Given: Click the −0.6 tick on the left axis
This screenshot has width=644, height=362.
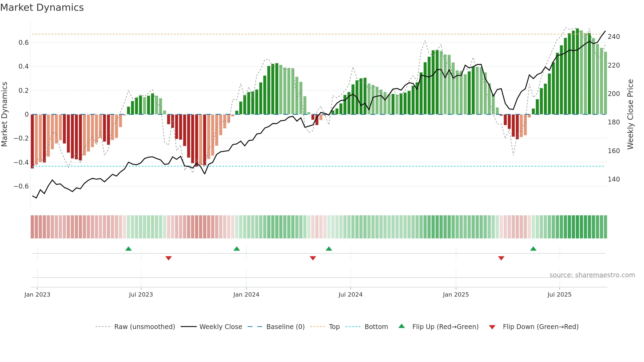Looking at the screenshot, I should pos(21,186).
